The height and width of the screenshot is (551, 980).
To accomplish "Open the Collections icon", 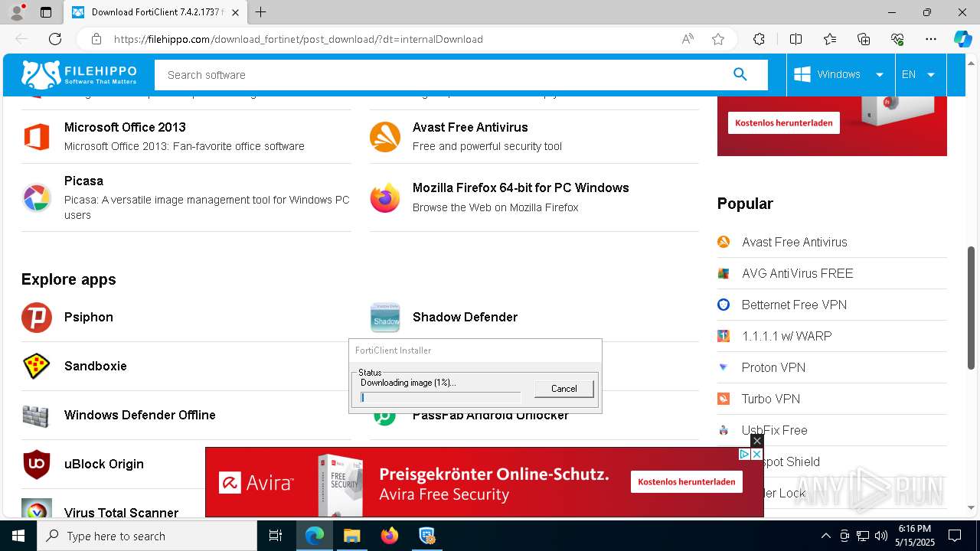I will pos(864,39).
